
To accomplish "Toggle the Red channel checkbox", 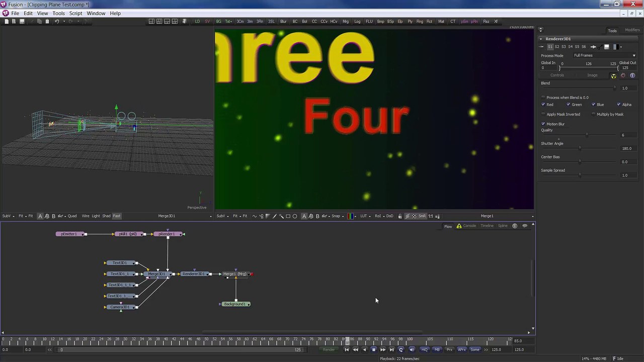I will coord(543,105).
